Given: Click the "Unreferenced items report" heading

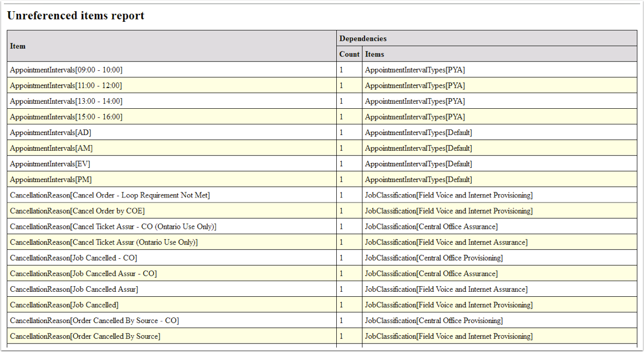Looking at the screenshot, I should tap(75, 16).
